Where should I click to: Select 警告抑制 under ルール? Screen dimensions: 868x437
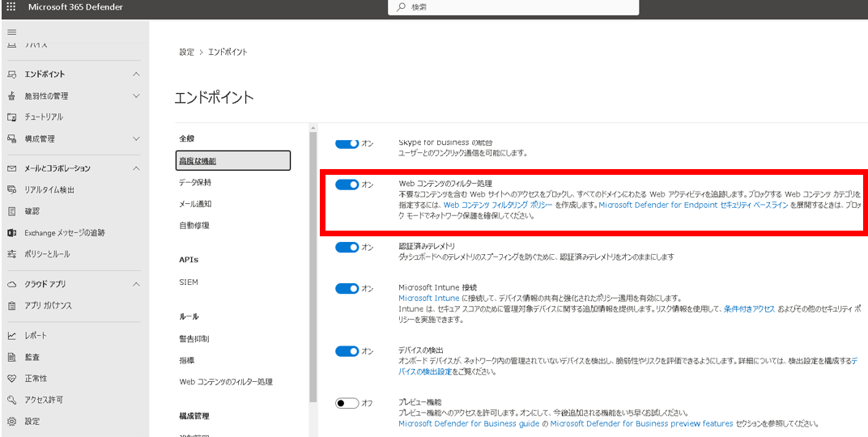(194, 338)
